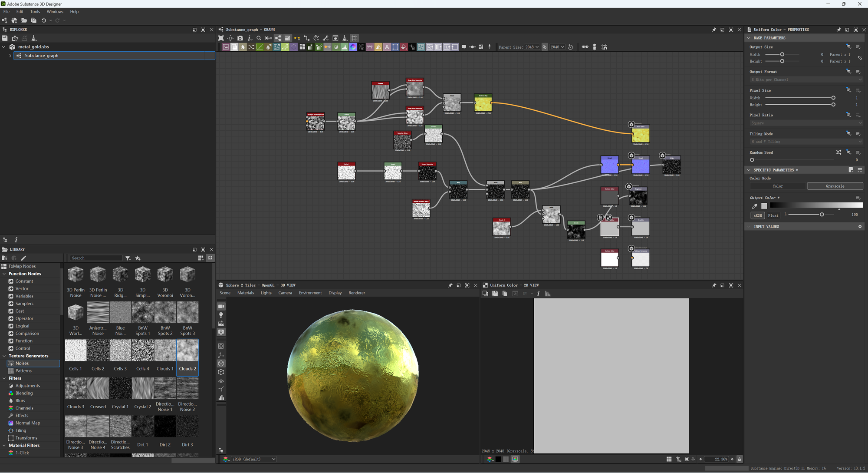Image resolution: width=868 pixels, height=473 pixels.
Task: Insert a Text node from the node toolbar
Action: click(x=387, y=47)
